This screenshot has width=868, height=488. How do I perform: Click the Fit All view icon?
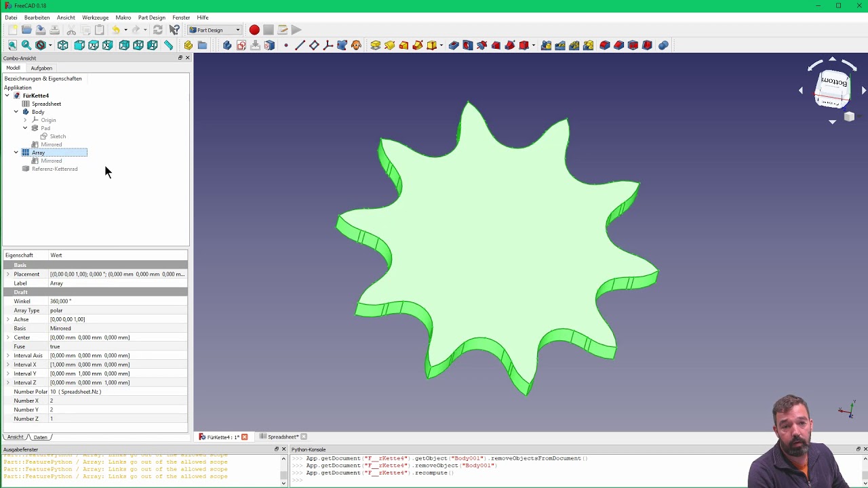[12, 45]
